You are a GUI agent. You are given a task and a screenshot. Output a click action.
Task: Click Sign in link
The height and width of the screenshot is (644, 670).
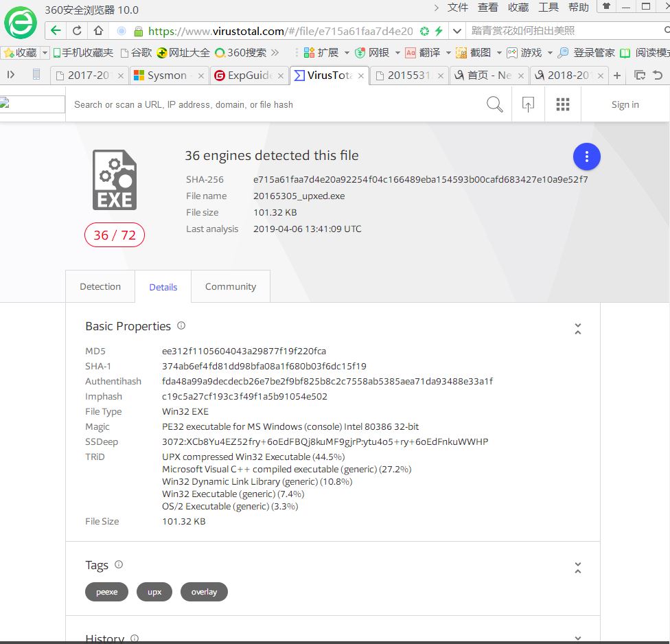pyautogui.click(x=625, y=104)
